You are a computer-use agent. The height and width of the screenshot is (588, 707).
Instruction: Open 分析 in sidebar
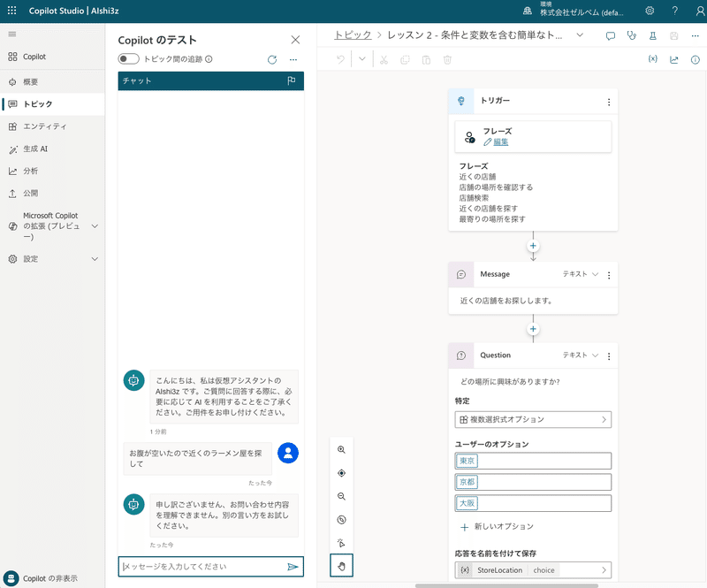point(52,171)
